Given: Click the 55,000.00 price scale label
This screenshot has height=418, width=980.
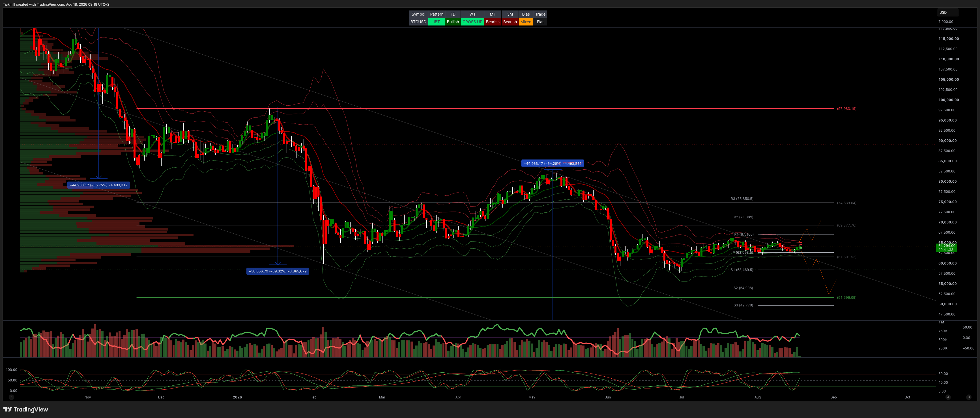Looking at the screenshot, I should coord(947,283).
